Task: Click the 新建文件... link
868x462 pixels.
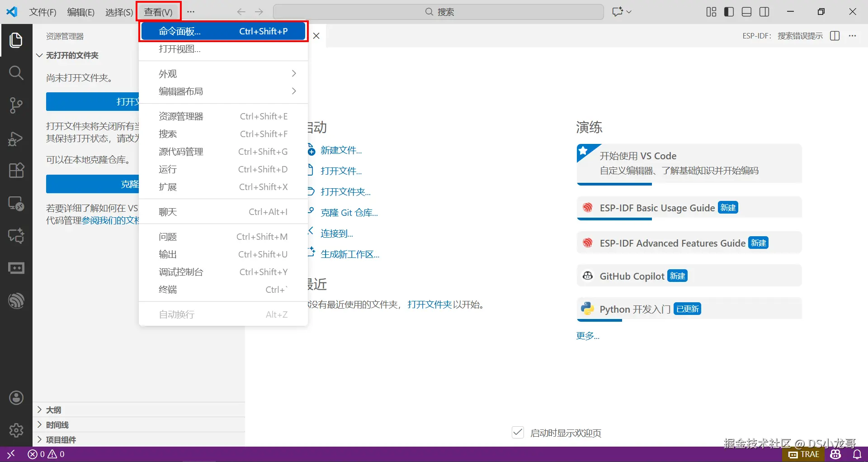Action: point(341,150)
